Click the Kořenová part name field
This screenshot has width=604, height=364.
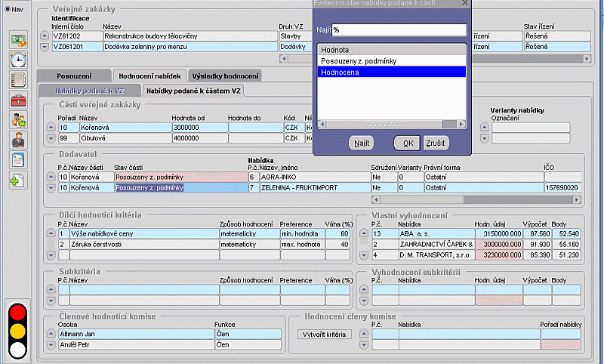(125, 128)
